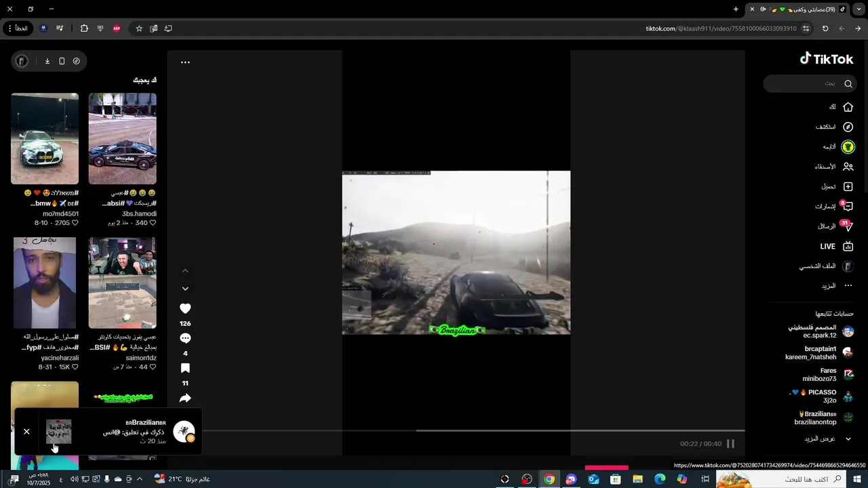Click the username mo7md4501
The height and width of the screenshot is (488, 868).
60,213
